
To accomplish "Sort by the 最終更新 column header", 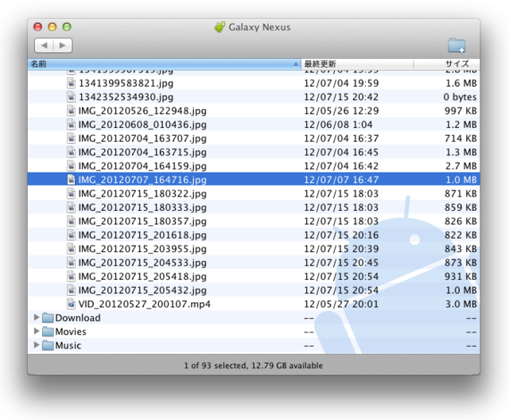I will coord(357,64).
